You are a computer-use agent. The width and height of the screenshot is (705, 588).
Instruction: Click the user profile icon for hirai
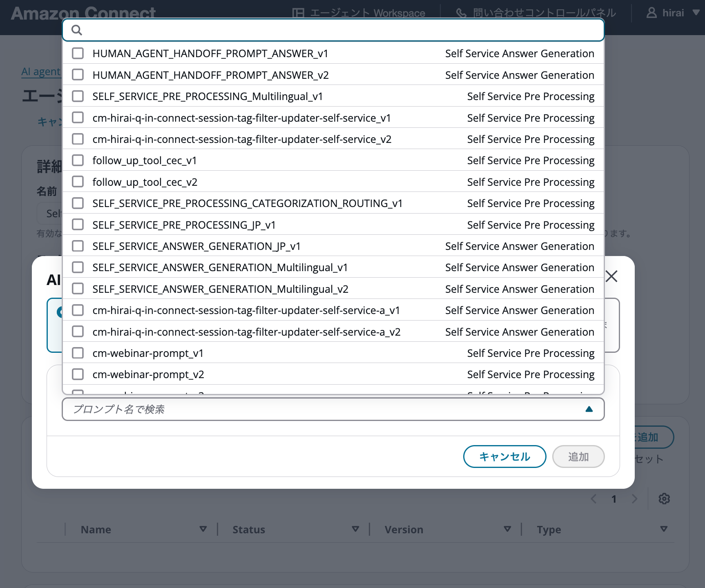click(651, 13)
